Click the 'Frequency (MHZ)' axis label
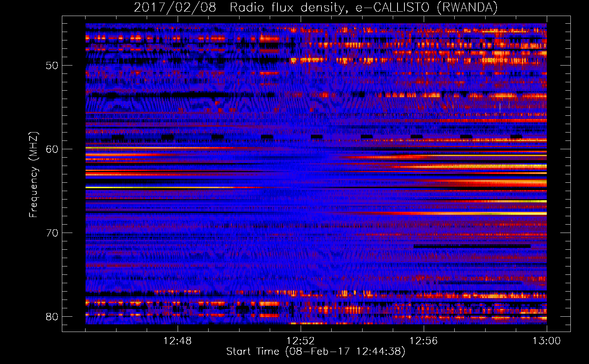The height and width of the screenshot is (364, 589). coord(33,174)
